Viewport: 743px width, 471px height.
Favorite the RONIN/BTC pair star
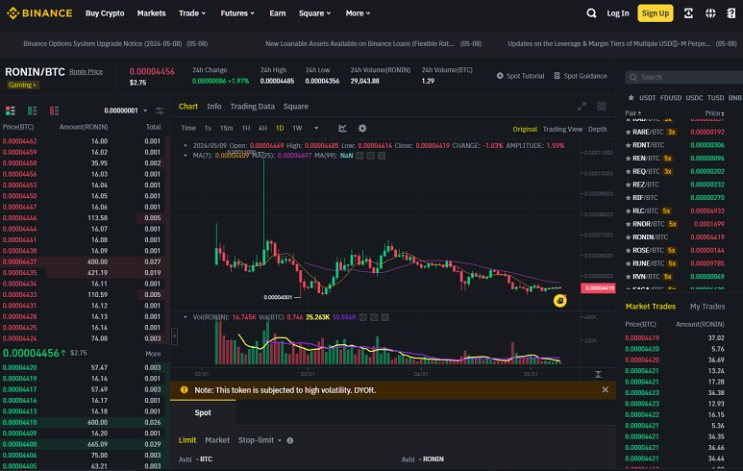point(628,237)
